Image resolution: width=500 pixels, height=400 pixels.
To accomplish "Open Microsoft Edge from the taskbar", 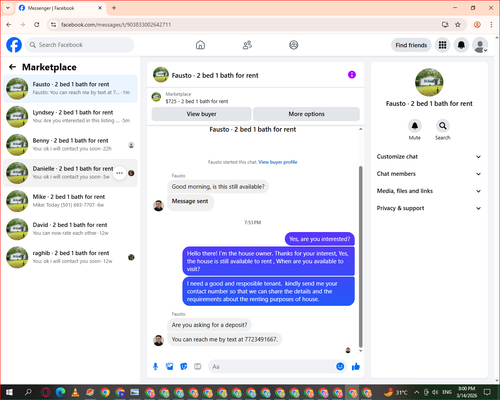I will pyautogui.click(x=61, y=392).
